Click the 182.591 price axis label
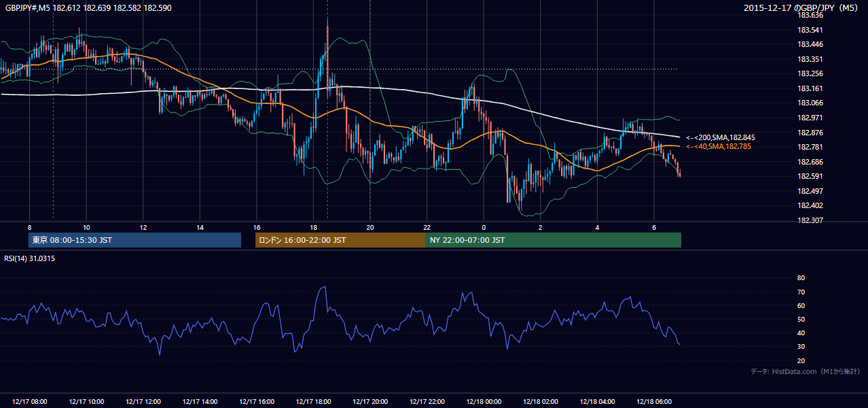 810,176
